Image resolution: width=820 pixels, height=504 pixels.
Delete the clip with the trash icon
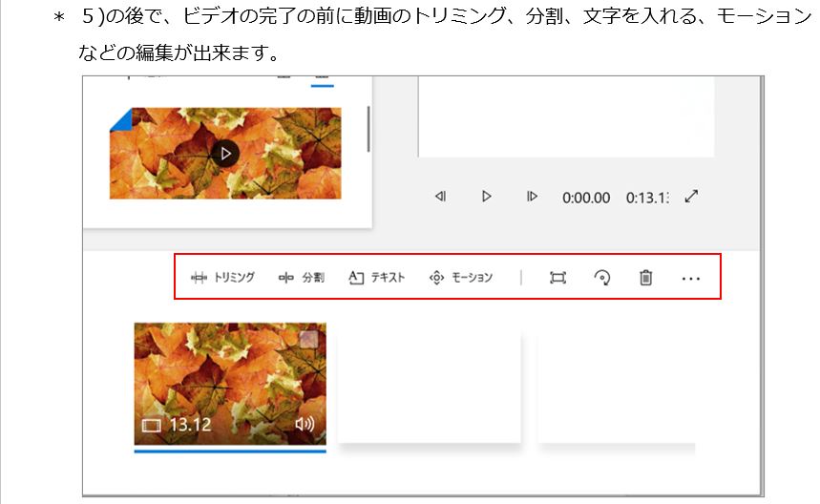646,278
